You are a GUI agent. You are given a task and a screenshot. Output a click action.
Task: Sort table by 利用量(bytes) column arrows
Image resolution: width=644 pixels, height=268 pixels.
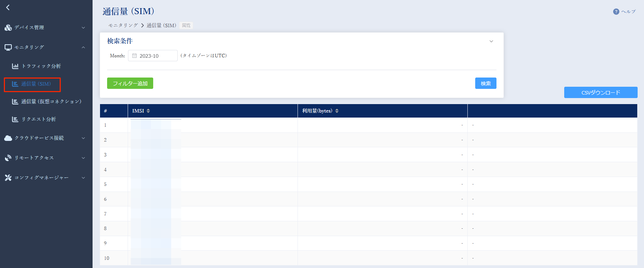pyautogui.click(x=337, y=111)
